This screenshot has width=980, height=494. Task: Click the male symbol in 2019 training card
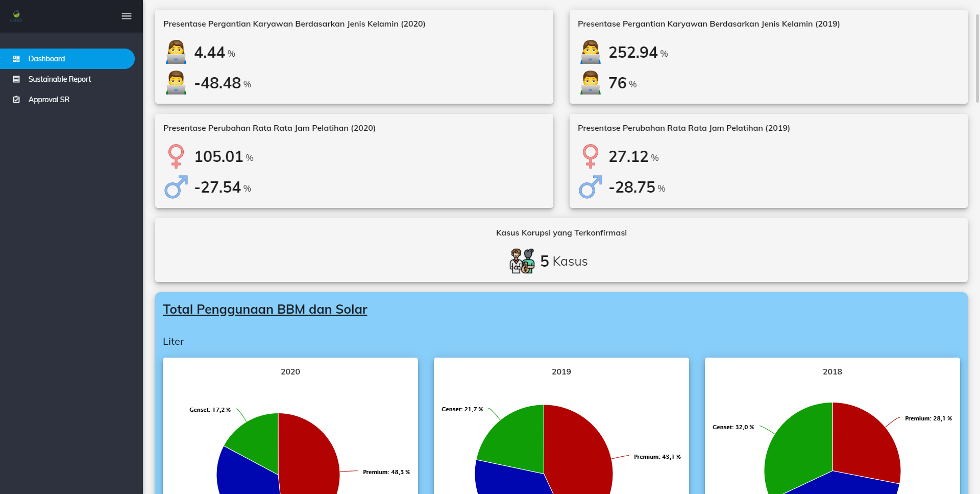pos(591,187)
